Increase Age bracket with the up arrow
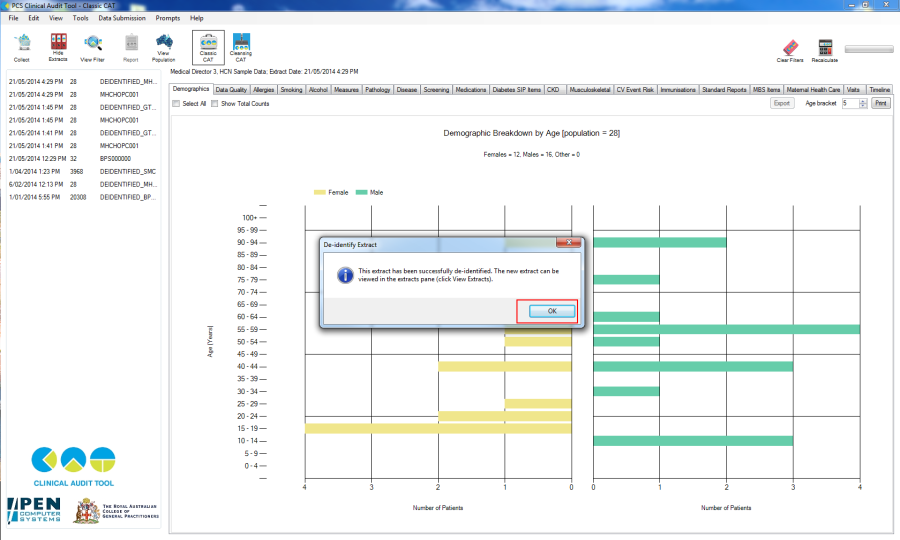Viewport: 900px width, 540px height. pos(863,101)
